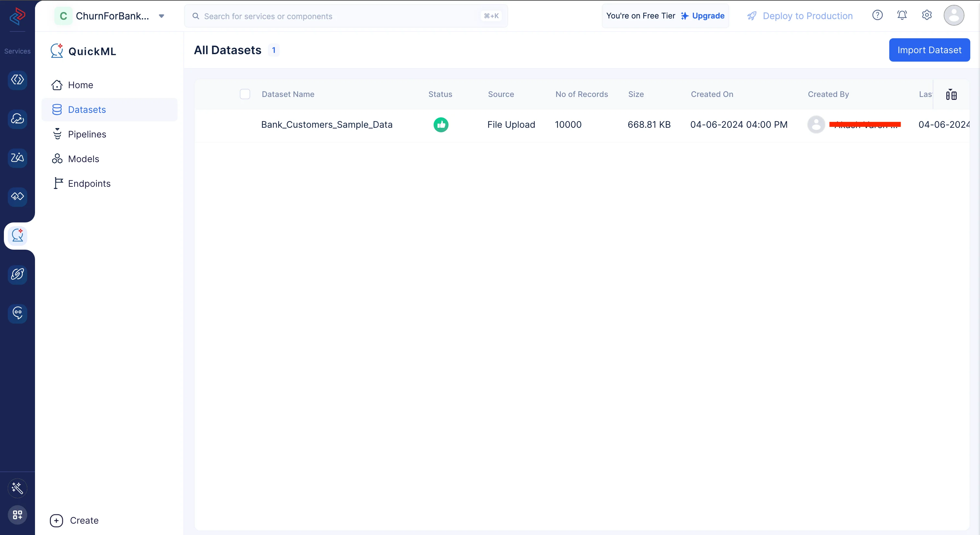Click the green thumbs-up status indicator
Viewport: 980px width, 535px height.
tap(441, 125)
